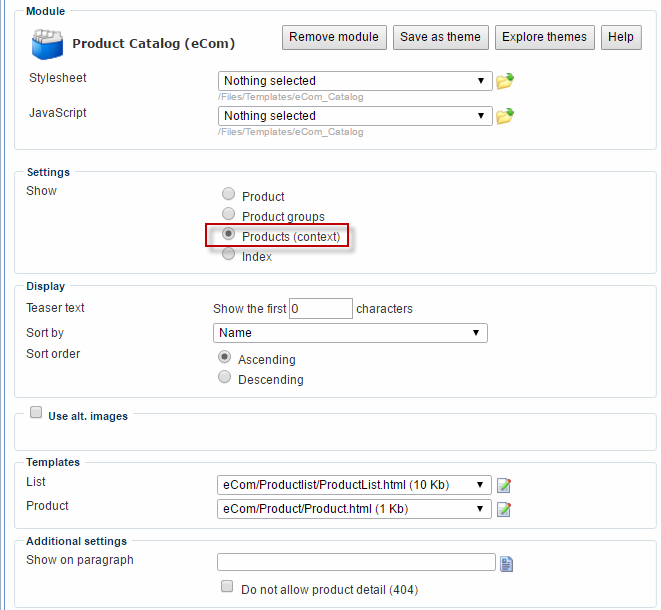Open the List template dropdown

(355, 485)
